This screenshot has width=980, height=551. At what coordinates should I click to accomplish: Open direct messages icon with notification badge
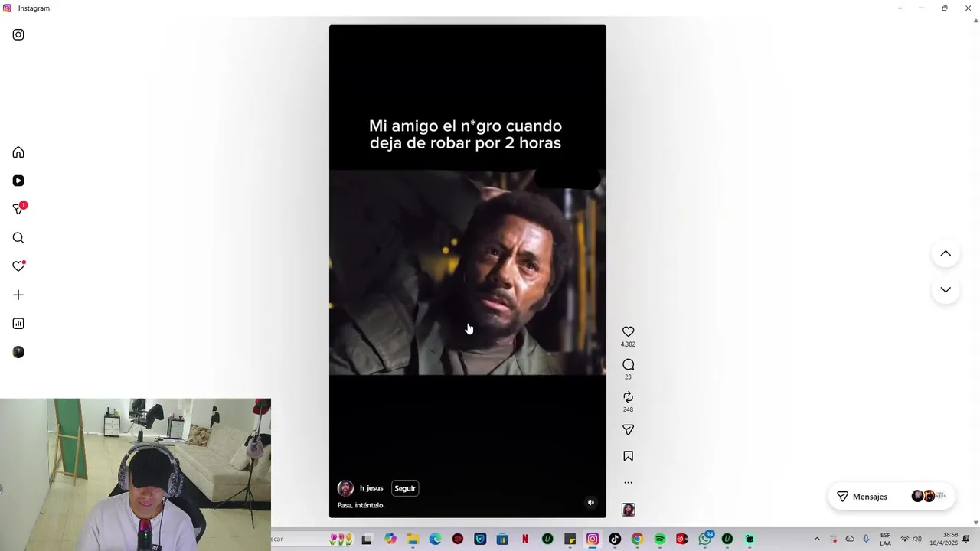(x=19, y=208)
